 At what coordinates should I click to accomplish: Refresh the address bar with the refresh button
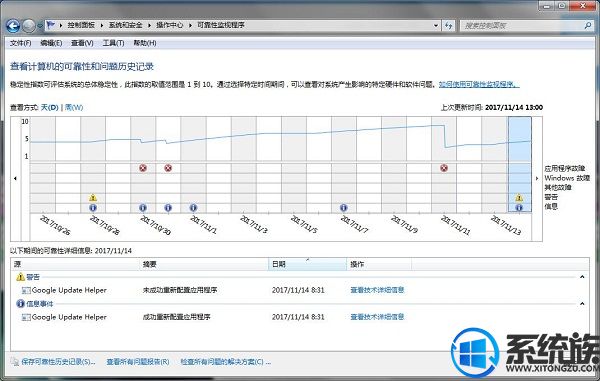[x=448, y=26]
